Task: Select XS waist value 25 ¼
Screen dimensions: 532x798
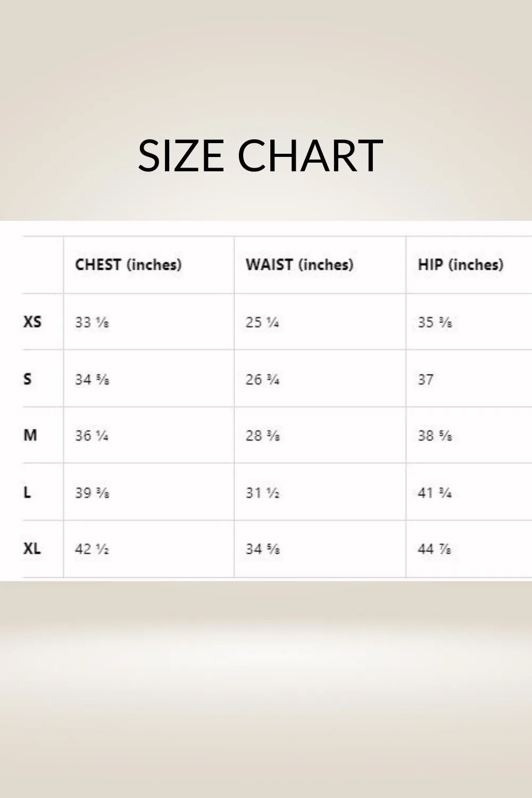Action: [262, 322]
